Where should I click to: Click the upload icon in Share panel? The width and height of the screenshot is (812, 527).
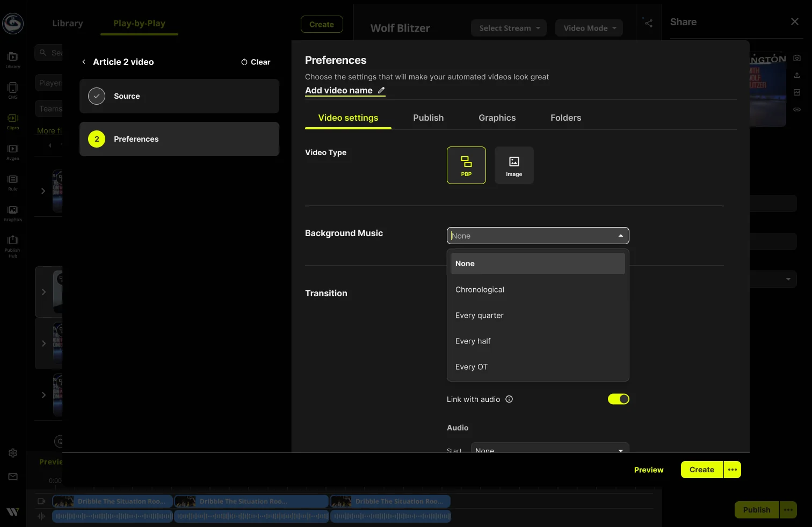click(x=797, y=75)
